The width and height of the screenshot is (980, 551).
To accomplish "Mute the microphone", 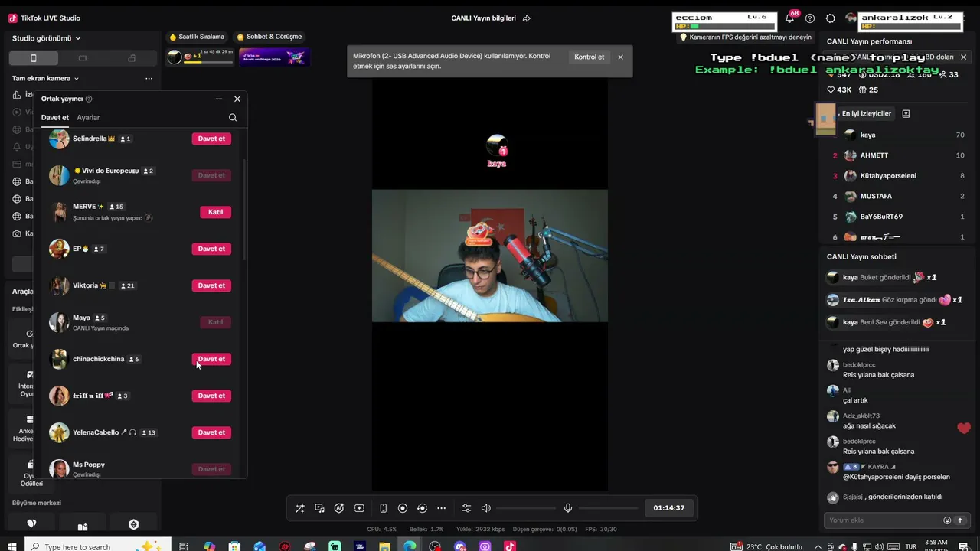I will 568,508.
